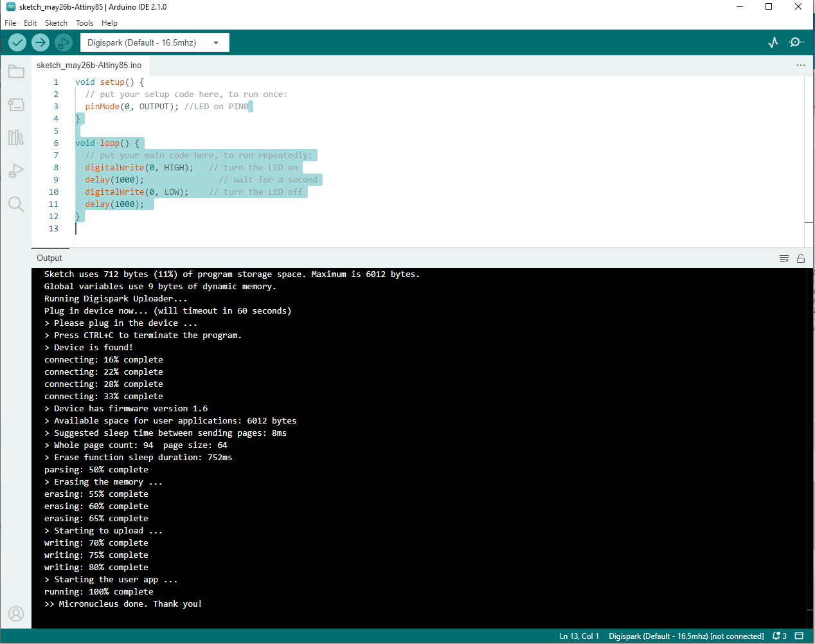Open the Boards Manager sidebar

coord(16,104)
